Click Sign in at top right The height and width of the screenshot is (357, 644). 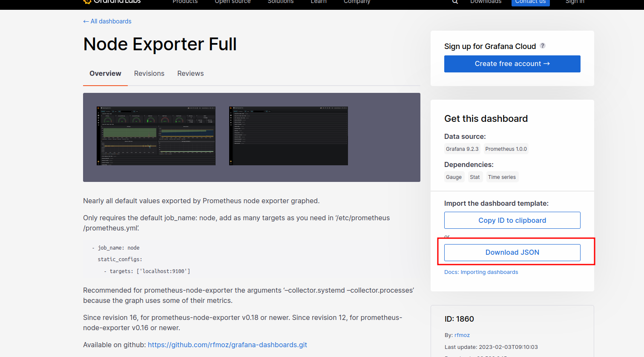575,2
